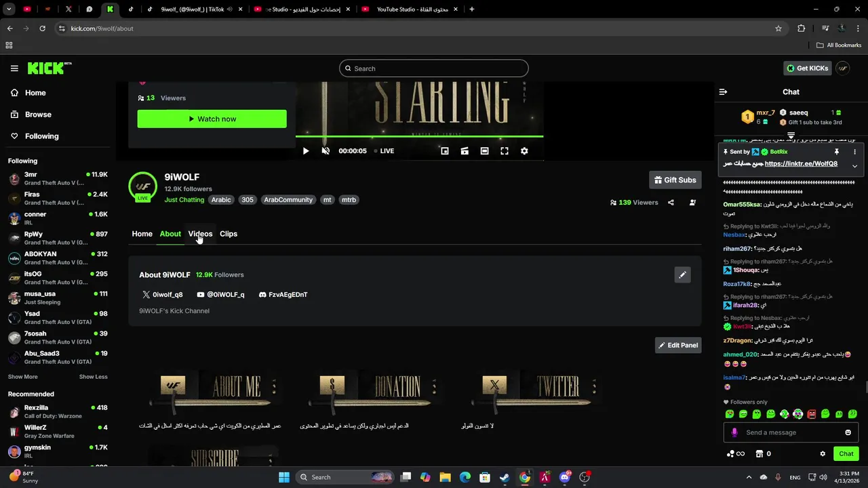The width and height of the screenshot is (868, 488).
Task: Open Discord link FzvAEgEDnT
Action: click(283, 295)
